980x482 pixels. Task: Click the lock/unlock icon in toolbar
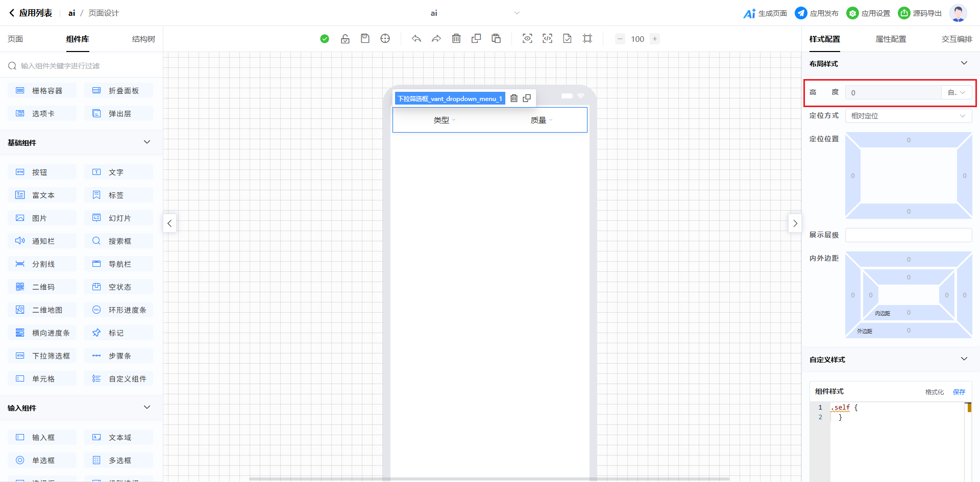[345, 39]
